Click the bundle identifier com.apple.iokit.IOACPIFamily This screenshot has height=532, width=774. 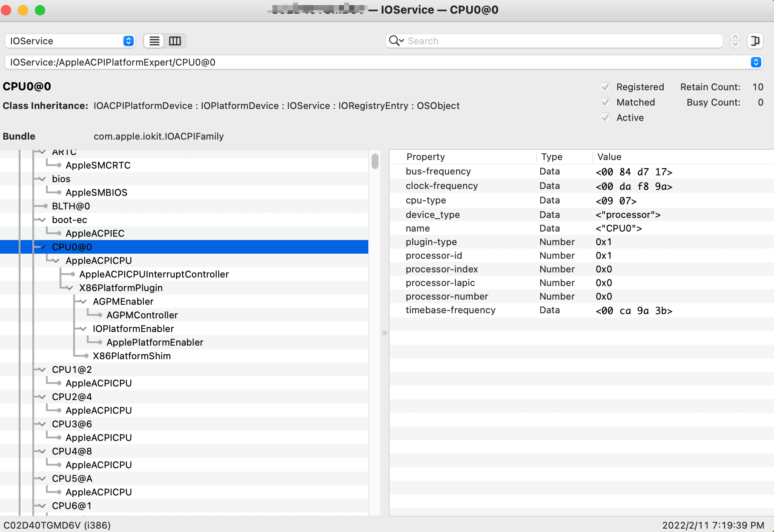click(x=158, y=136)
